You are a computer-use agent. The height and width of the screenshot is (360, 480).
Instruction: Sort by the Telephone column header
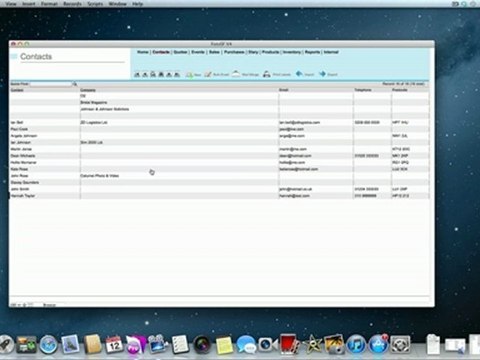pyautogui.click(x=363, y=90)
